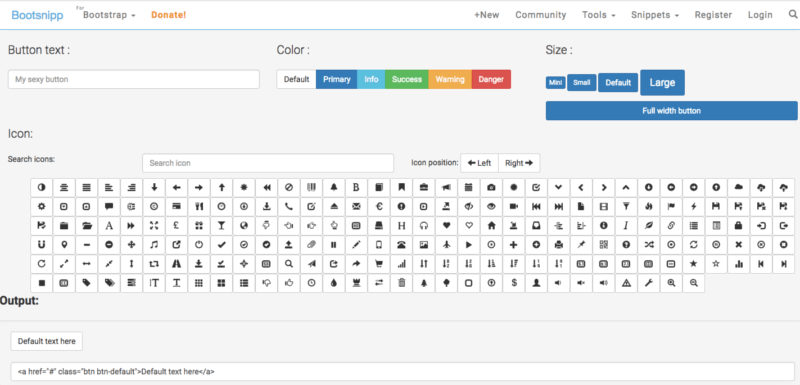This screenshot has width=800, height=385.
Task: Go to the +New page
Action: tap(486, 15)
